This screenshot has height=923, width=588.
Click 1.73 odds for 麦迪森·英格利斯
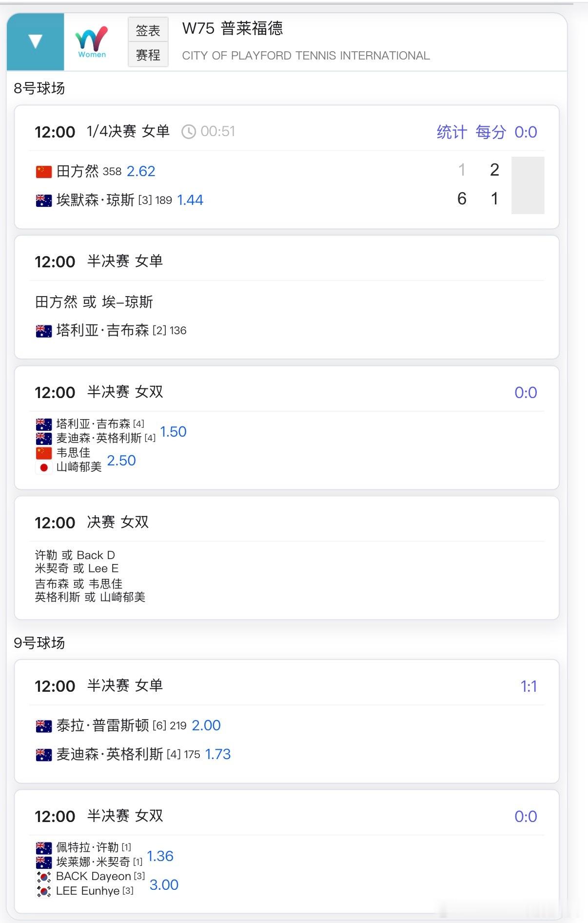coord(218,754)
